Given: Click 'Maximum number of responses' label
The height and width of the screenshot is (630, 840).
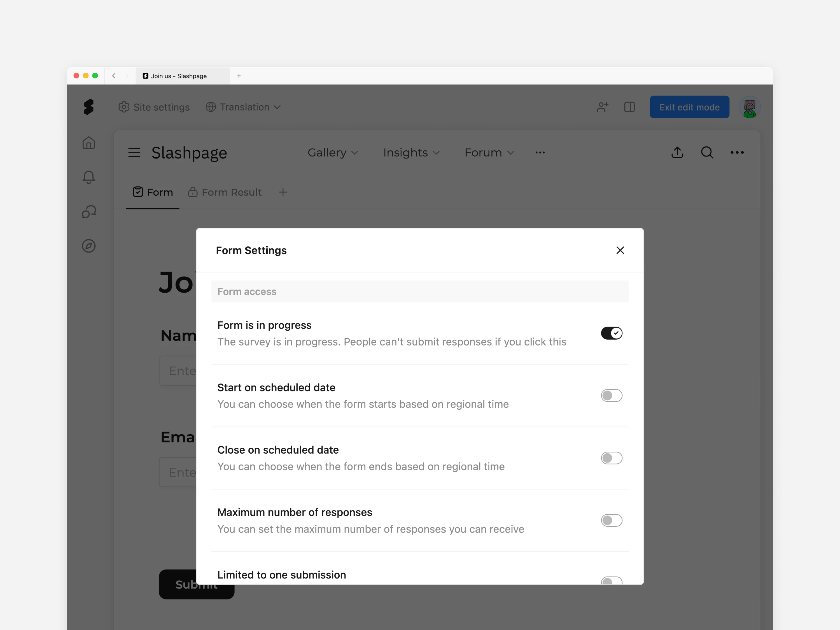Looking at the screenshot, I should pos(295,512).
